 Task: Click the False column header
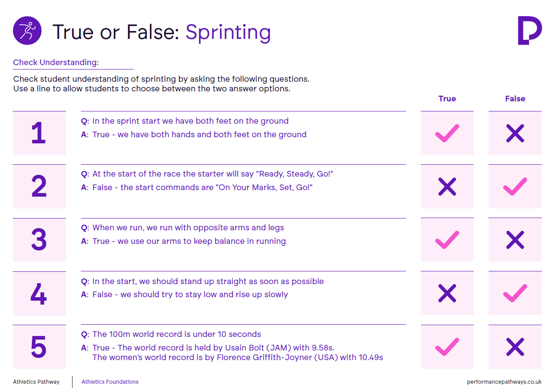(515, 99)
